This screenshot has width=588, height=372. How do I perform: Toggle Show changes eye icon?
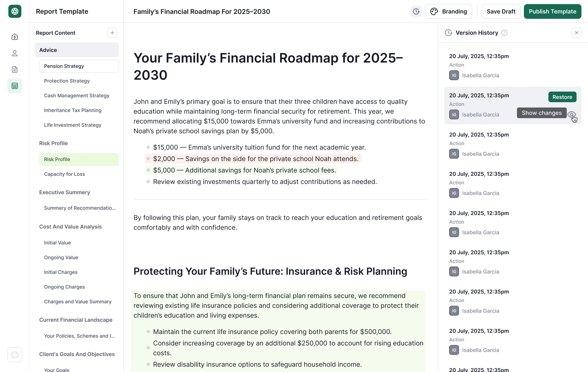571,114
